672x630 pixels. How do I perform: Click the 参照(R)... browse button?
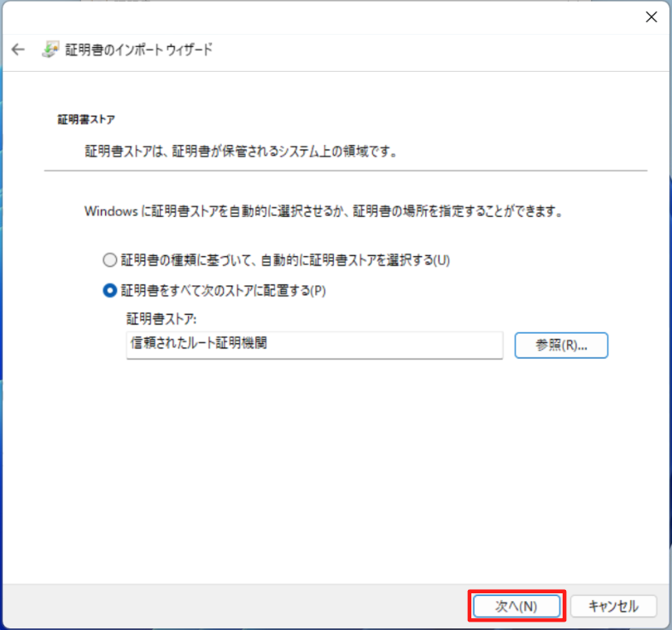point(561,346)
